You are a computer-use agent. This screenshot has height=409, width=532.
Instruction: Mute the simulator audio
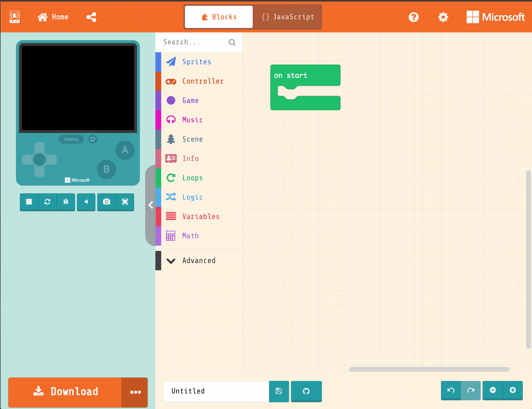(86, 202)
